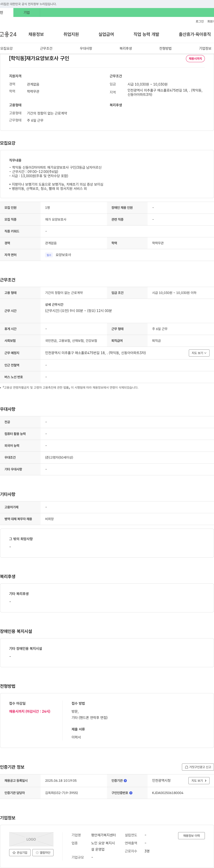
Task: Click the company LOGO placeholder image
Action: 31,839
